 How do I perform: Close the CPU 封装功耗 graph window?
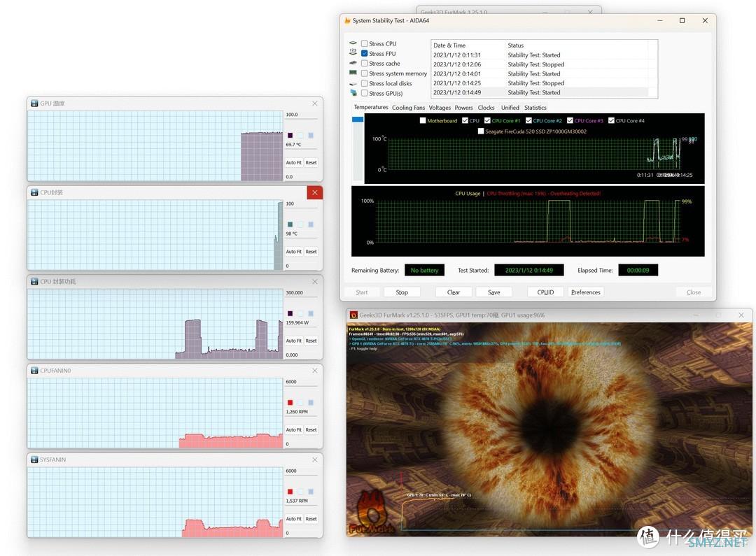(x=315, y=281)
